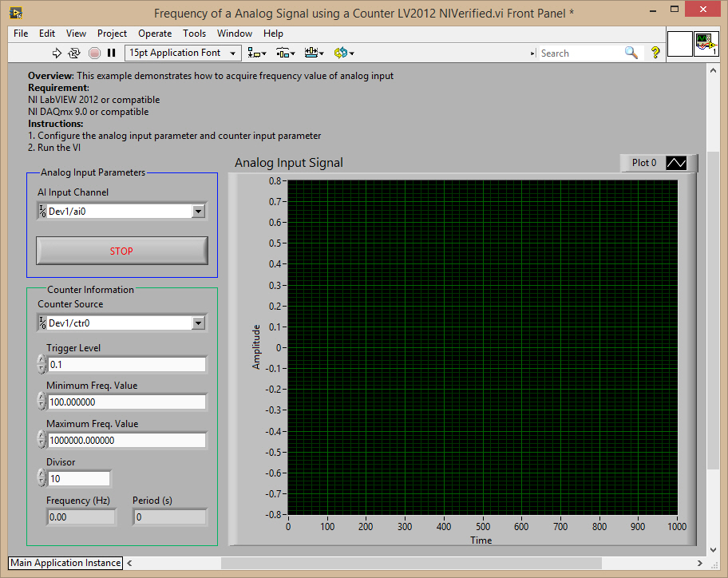728x578 pixels.
Task: Open the Counter Source dropdown
Action: pos(197,323)
